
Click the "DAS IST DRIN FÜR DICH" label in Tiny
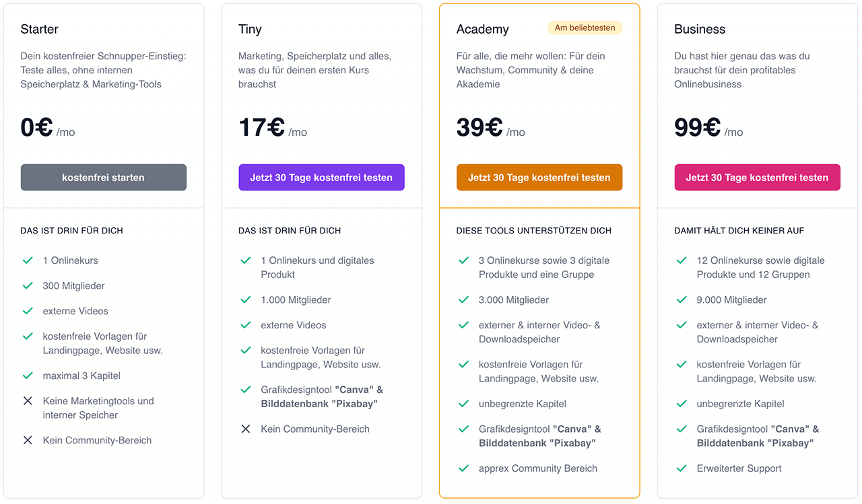coord(290,230)
